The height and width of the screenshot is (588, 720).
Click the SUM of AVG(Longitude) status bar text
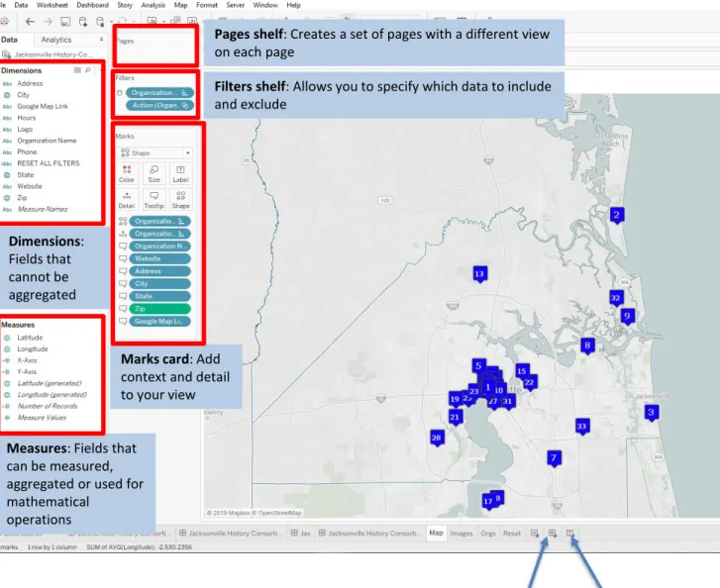139,547
